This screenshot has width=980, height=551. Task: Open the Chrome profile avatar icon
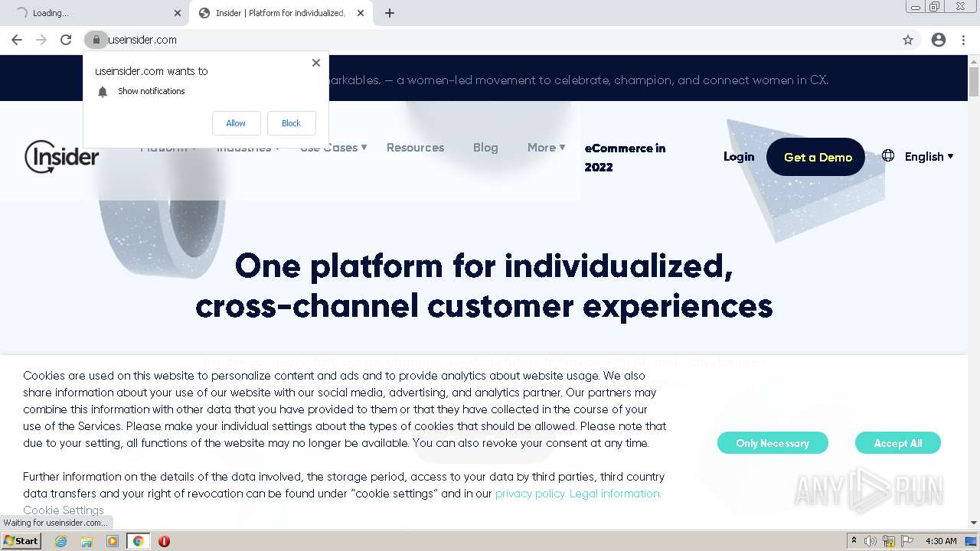[x=939, y=40]
